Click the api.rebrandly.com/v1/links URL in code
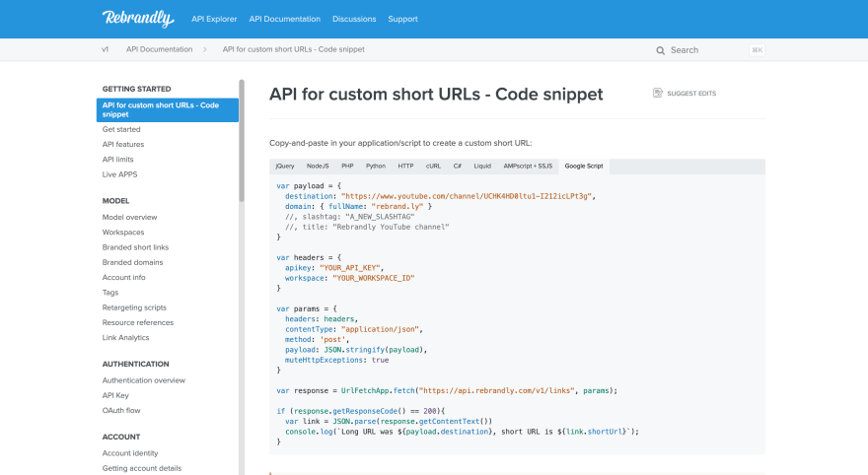 tap(496, 390)
